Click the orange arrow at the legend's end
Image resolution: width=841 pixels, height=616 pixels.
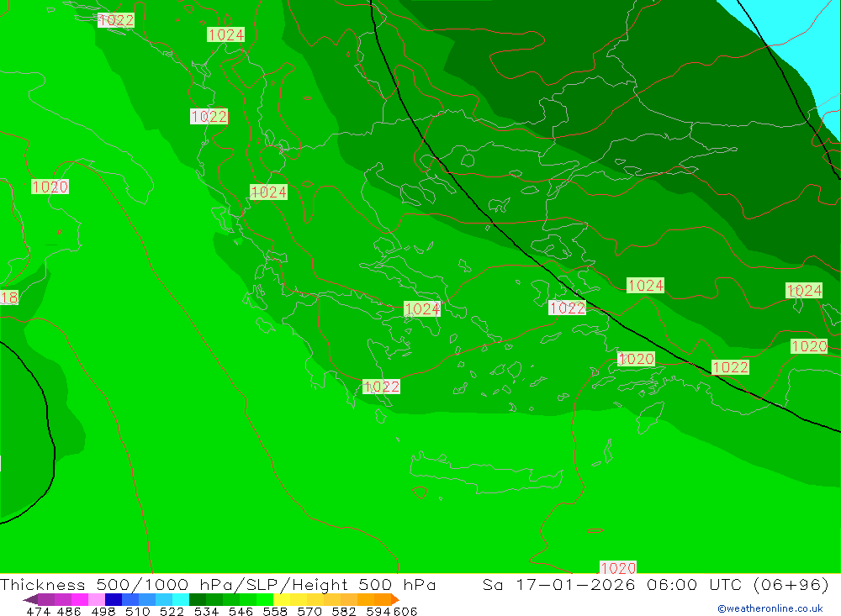tap(395, 599)
